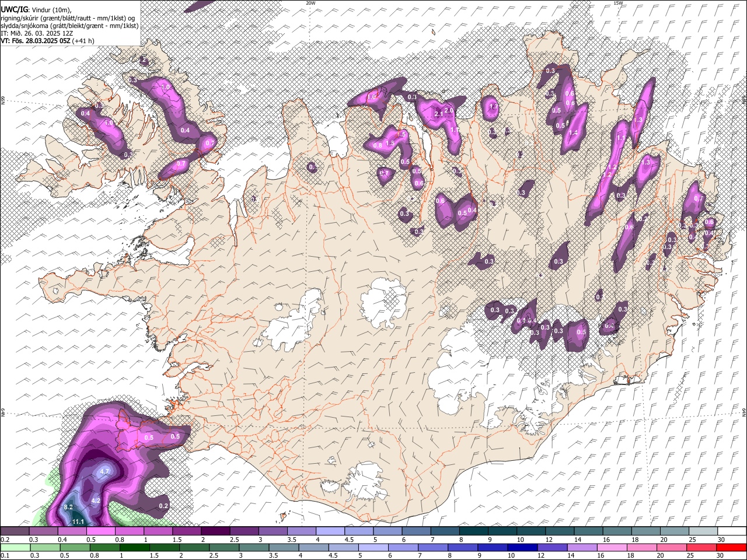Viewport: 747px width, 560px height.
Task: Select the 3.5–4 lavender swatch in upper row
Action: click(x=302, y=531)
